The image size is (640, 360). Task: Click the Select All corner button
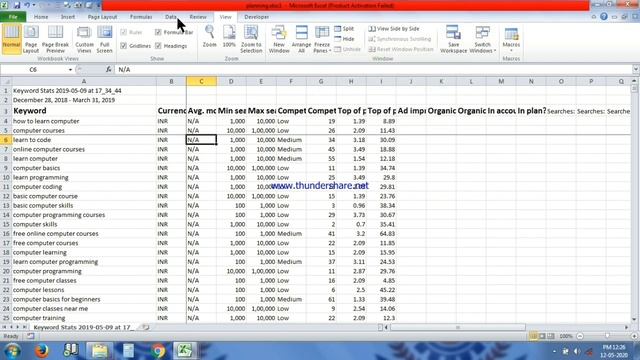click(6, 81)
